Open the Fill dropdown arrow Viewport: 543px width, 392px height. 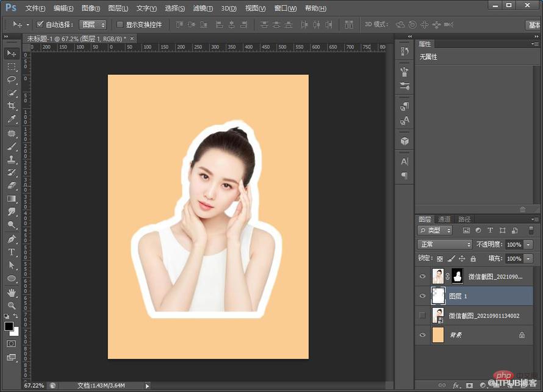pyautogui.click(x=528, y=258)
